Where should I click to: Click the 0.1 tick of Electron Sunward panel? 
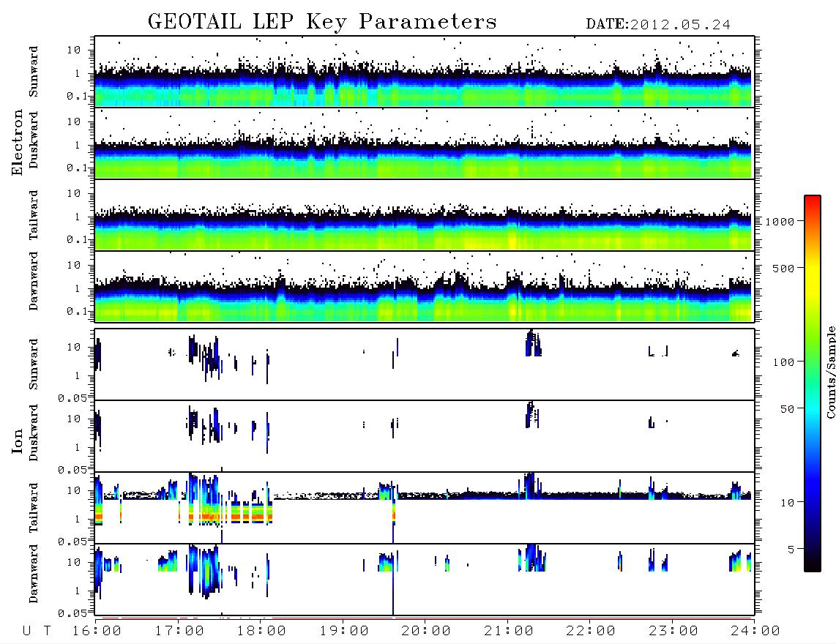coord(77,96)
